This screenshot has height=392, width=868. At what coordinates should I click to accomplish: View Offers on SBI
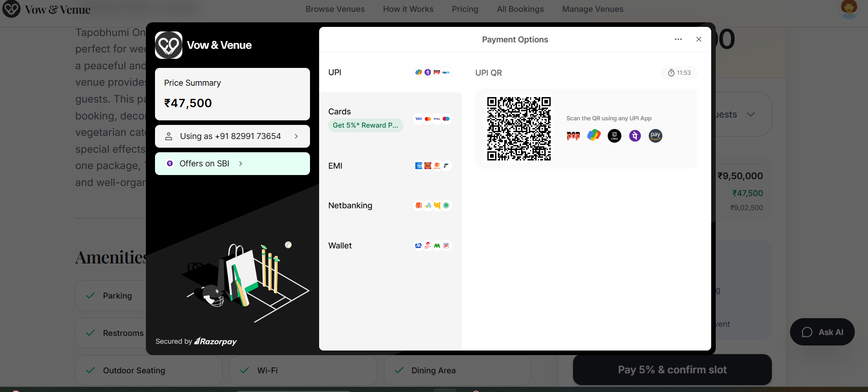(232, 164)
